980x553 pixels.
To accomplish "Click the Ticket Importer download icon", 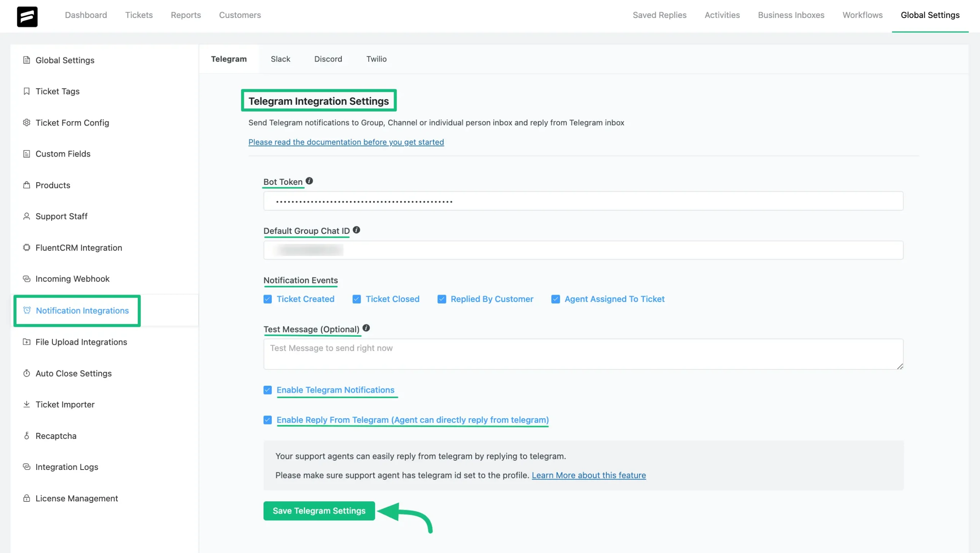I will coord(26,404).
